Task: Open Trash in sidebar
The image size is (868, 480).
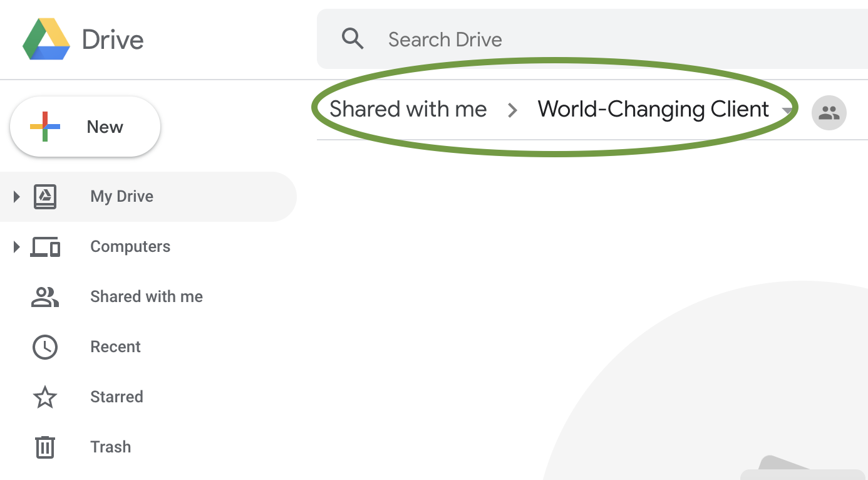Action: pos(111,447)
